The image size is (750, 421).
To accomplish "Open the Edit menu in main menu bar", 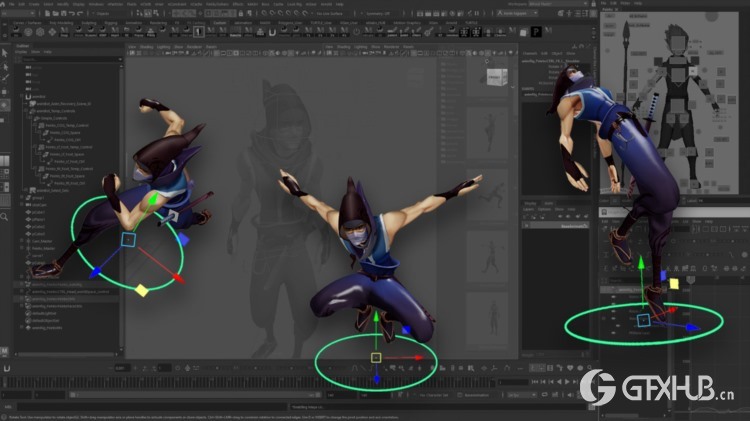I will [x=22, y=4].
